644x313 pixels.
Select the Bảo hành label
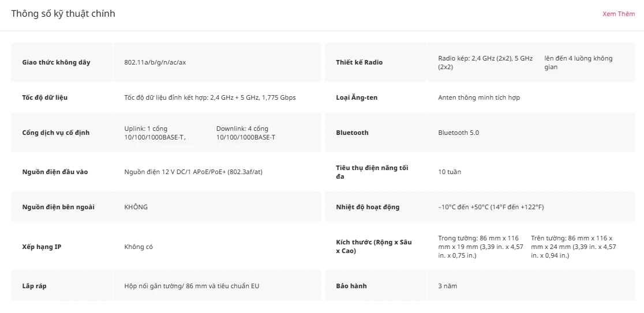351,286
